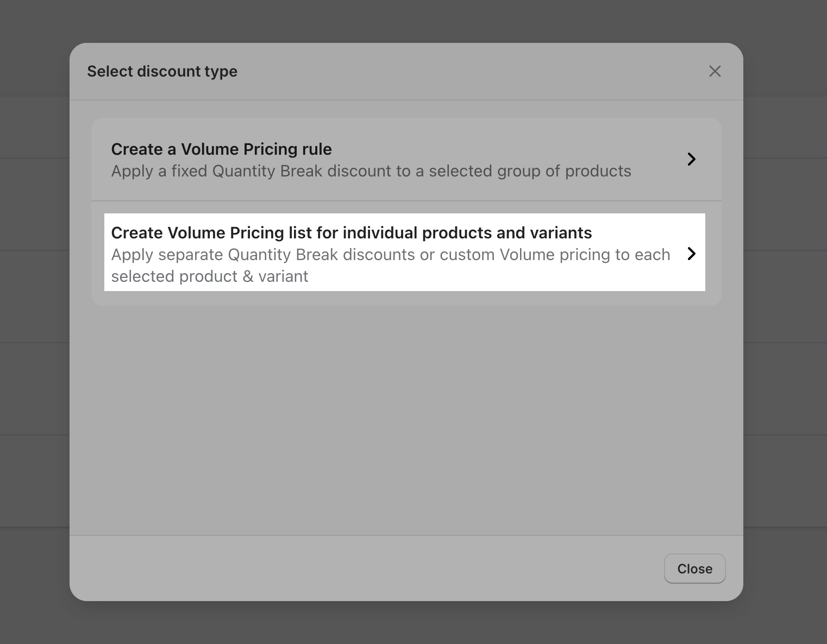Image resolution: width=827 pixels, height=644 pixels.
Task: Click the Select discount type heading
Action: click(162, 71)
